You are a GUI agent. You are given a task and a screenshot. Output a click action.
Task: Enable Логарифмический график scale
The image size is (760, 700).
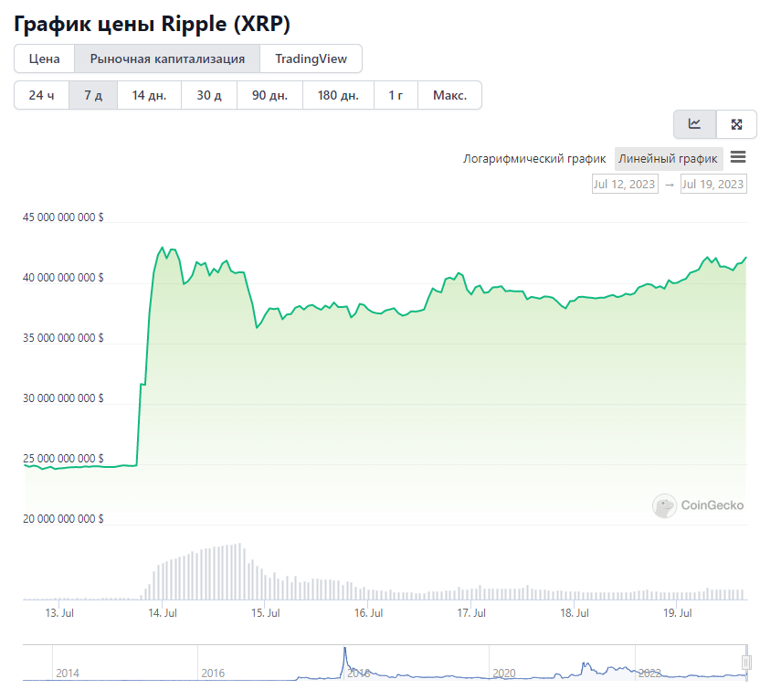point(534,158)
